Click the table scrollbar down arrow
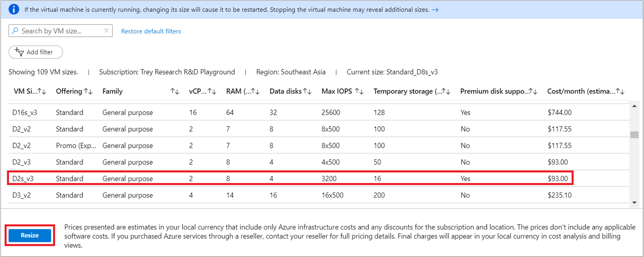The width and height of the screenshot is (644, 257). pyautogui.click(x=634, y=203)
